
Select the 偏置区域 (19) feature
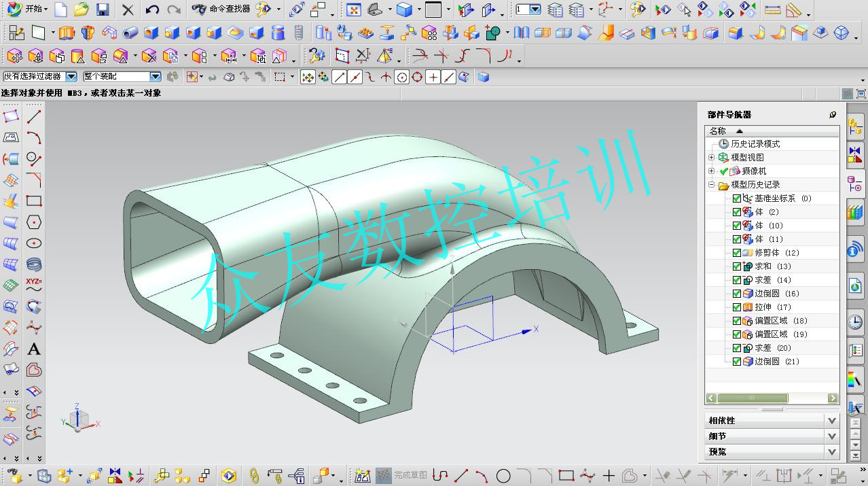[781, 334]
